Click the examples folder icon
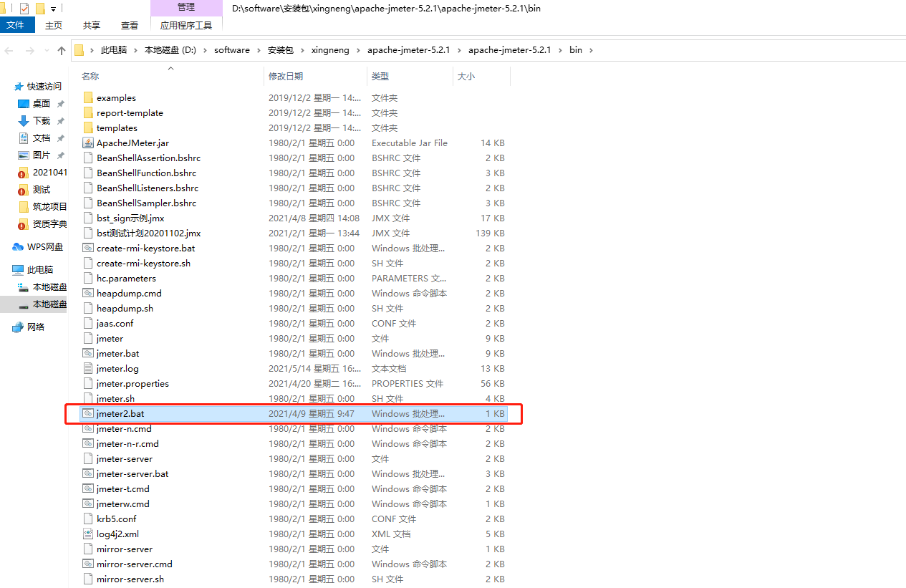Screen dimensions: 906x588 click(x=89, y=97)
